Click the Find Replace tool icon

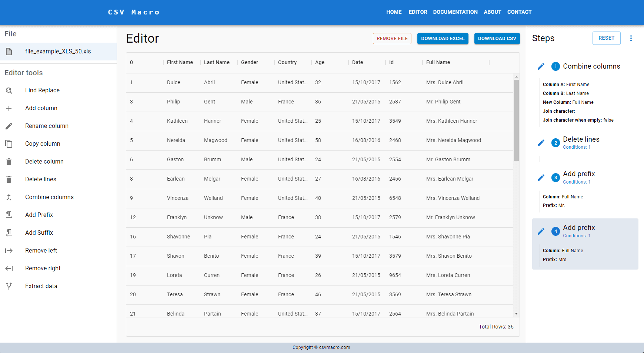tap(9, 90)
